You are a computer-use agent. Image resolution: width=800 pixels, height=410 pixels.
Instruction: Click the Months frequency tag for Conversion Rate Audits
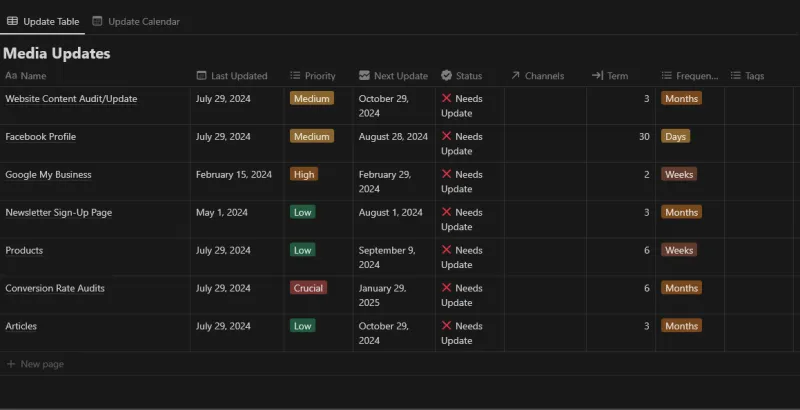[681, 288]
